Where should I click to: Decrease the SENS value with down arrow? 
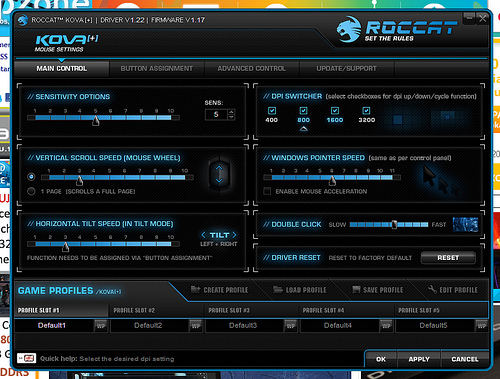coord(231,117)
